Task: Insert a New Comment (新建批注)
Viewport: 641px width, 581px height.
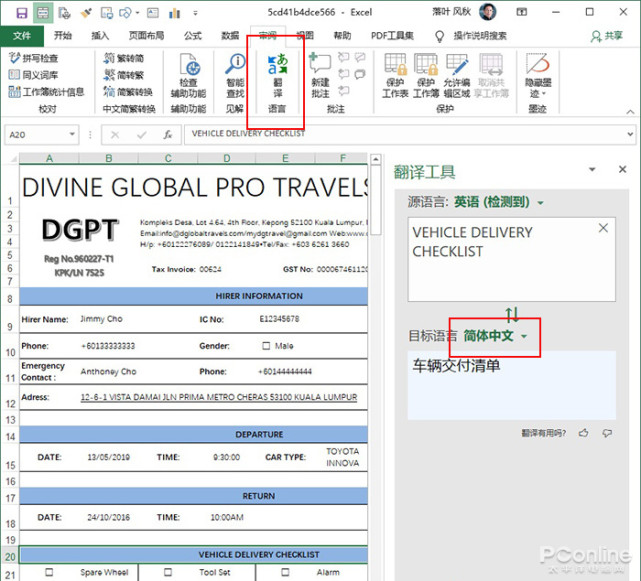Action: [320, 76]
